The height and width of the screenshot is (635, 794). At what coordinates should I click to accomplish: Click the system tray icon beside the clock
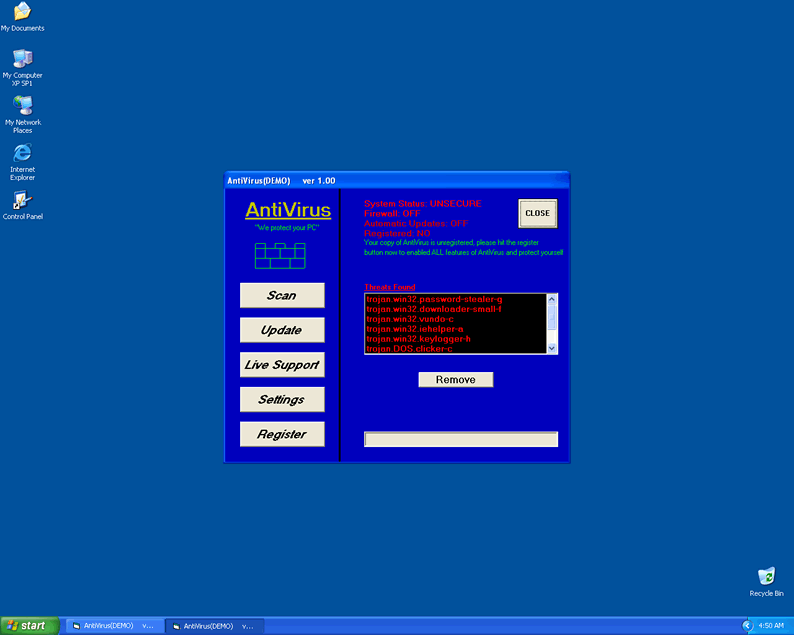point(747,625)
